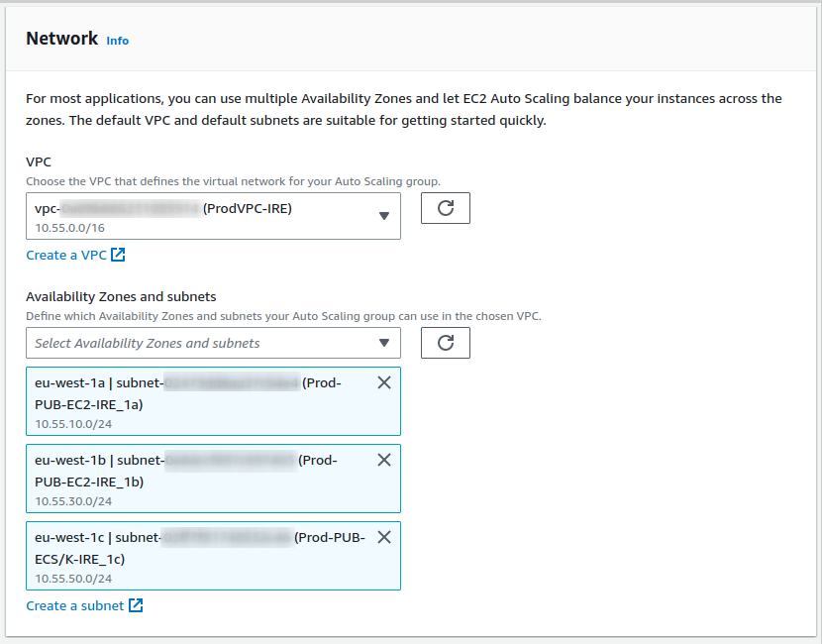Click the external link icon after Create a subnet
The image size is (822, 644).
pos(136,606)
